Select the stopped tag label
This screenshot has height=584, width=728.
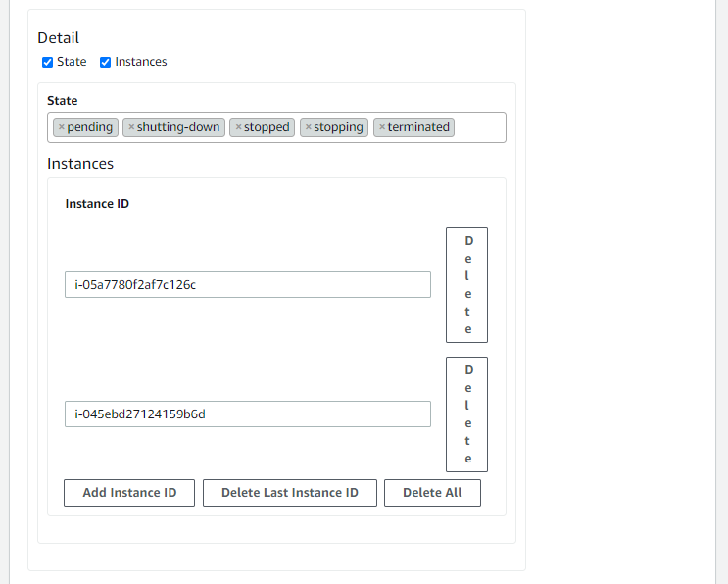click(x=267, y=127)
